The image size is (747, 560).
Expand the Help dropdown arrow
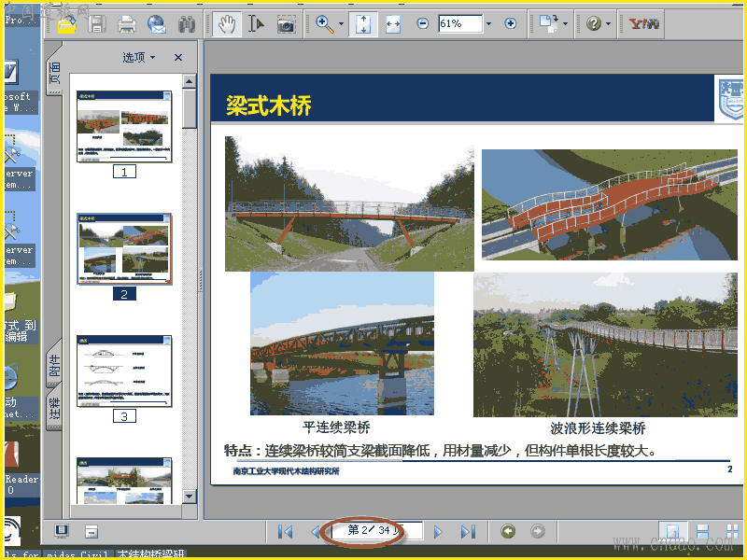click(x=609, y=23)
